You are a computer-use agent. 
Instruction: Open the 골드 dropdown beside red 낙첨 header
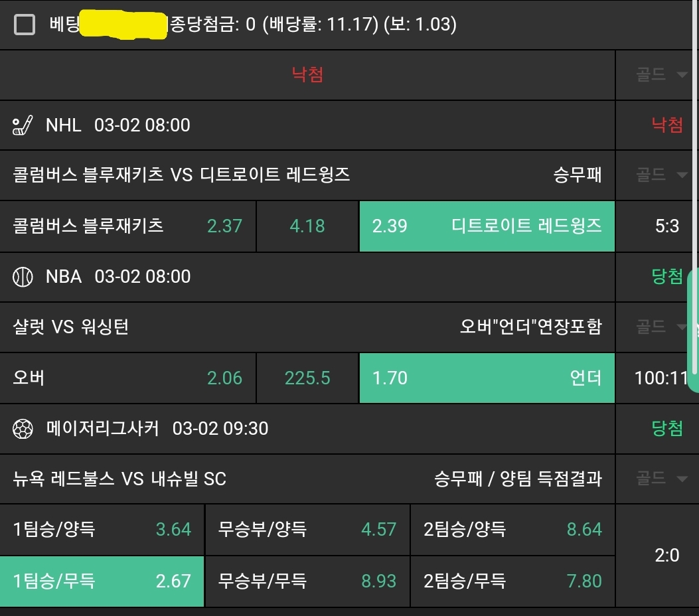click(x=660, y=74)
